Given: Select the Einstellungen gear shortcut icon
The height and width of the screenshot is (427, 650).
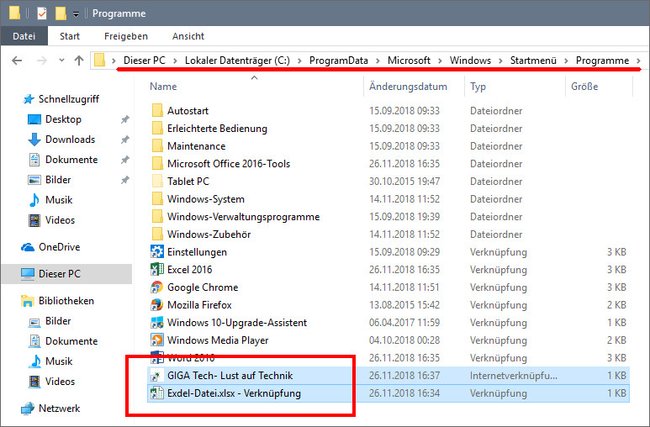Looking at the screenshot, I should pos(157,252).
